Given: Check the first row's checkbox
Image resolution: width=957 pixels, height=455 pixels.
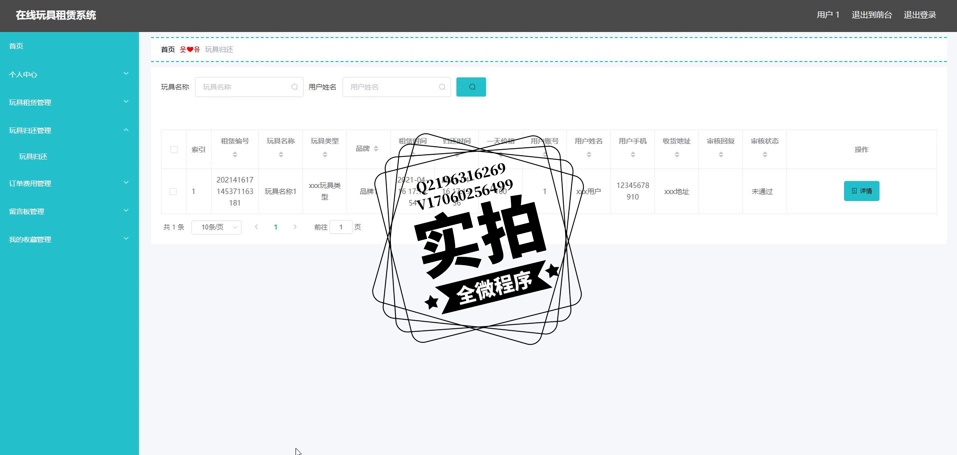Looking at the screenshot, I should tap(174, 191).
